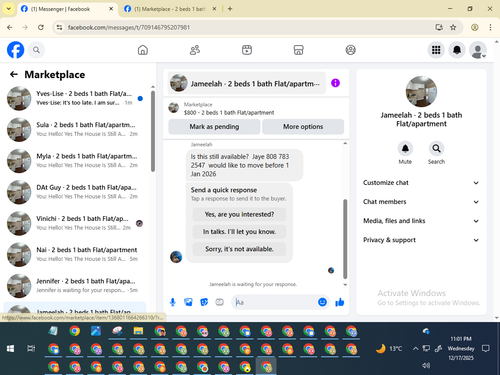Choose a GIF icon in composer
The image size is (500, 375).
[219, 302]
